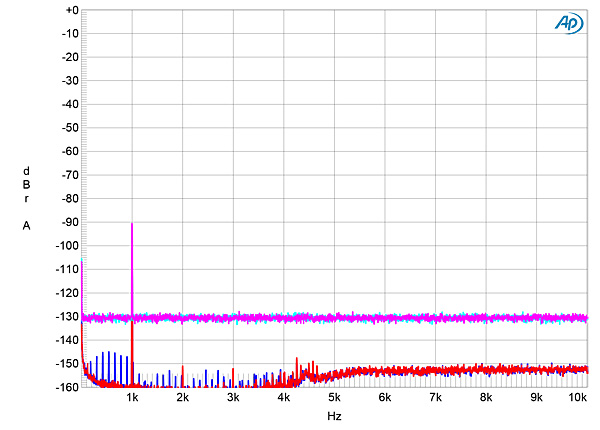The width and height of the screenshot is (600, 430).
Task: Select the -50 vertical axis label
Action: [67, 128]
